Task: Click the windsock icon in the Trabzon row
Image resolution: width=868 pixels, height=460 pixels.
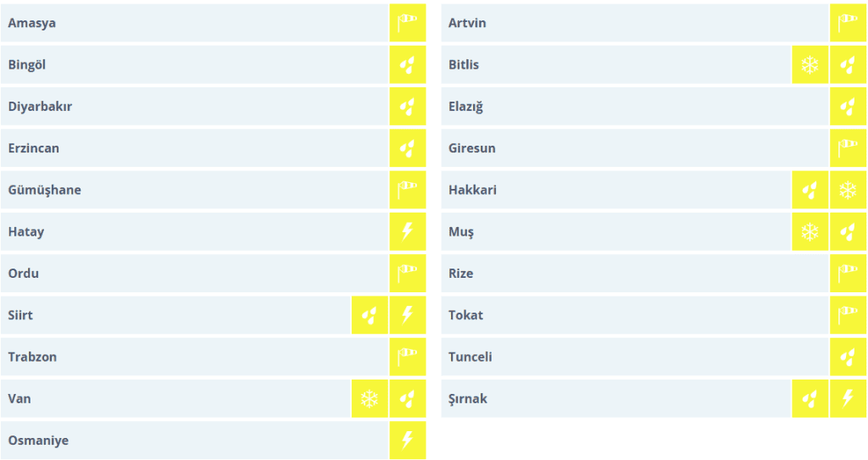Action: coord(407,357)
